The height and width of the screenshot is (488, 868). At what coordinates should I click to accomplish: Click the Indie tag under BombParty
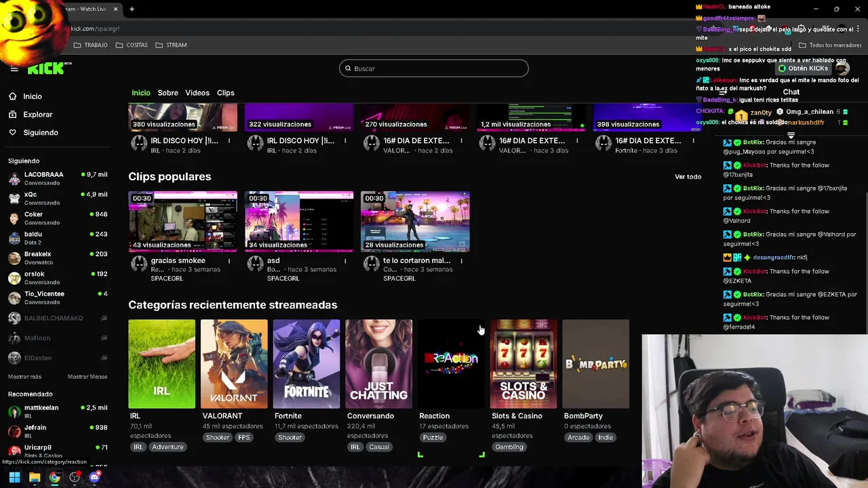tap(606, 438)
